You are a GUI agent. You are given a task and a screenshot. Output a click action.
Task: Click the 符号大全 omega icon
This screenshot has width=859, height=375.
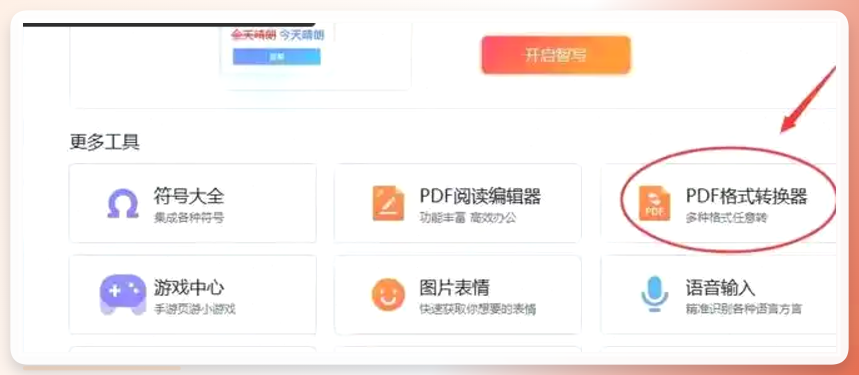click(x=123, y=204)
